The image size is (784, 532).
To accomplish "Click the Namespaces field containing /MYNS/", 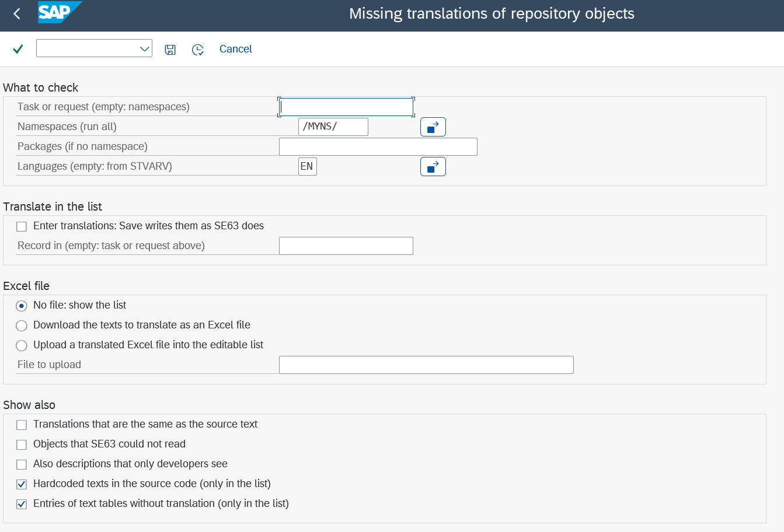I will point(333,127).
